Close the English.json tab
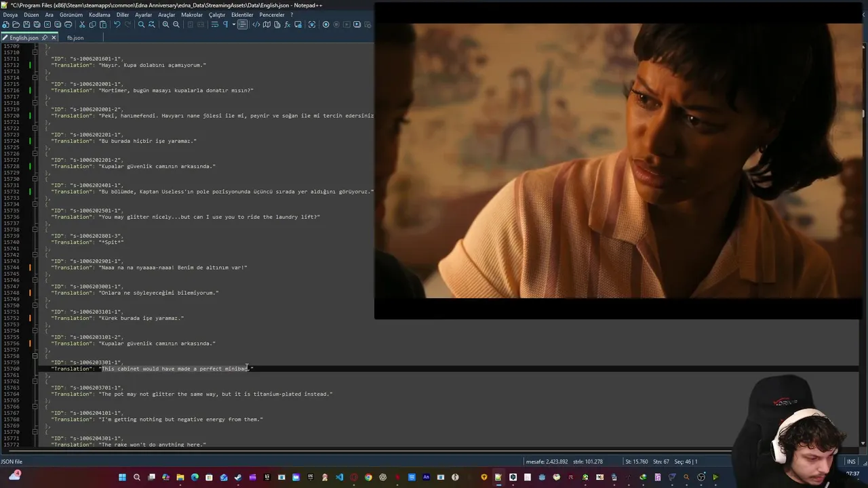Viewport: 868px width, 488px height. pos(54,38)
